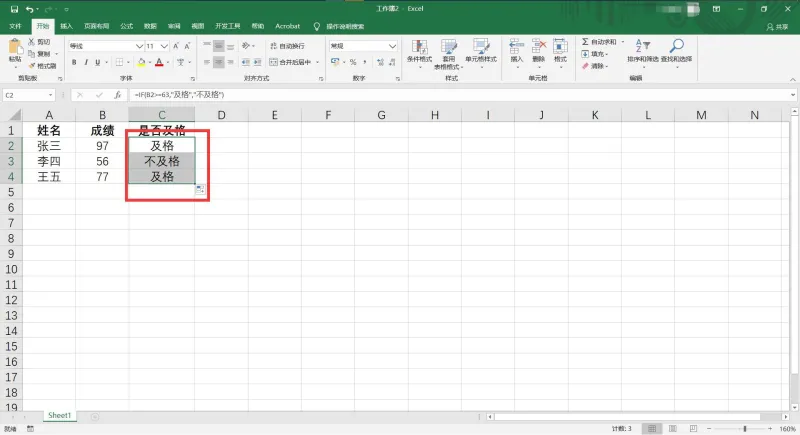Viewport: 800px width, 435px height.
Task: Click Wrap Text (自动换行) button
Action: pos(288,46)
